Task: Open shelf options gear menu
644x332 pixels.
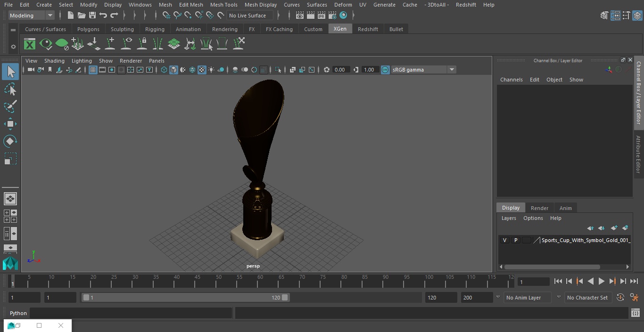Action: [x=13, y=47]
